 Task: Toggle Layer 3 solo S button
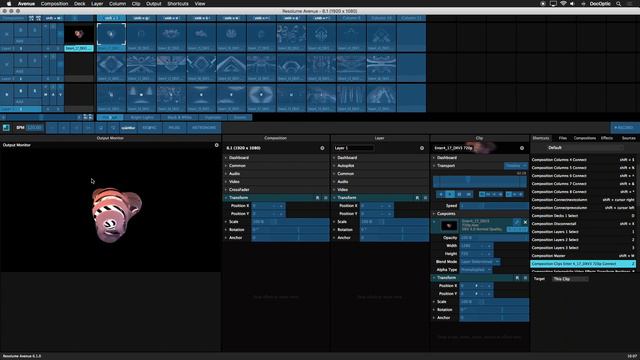(35, 91)
